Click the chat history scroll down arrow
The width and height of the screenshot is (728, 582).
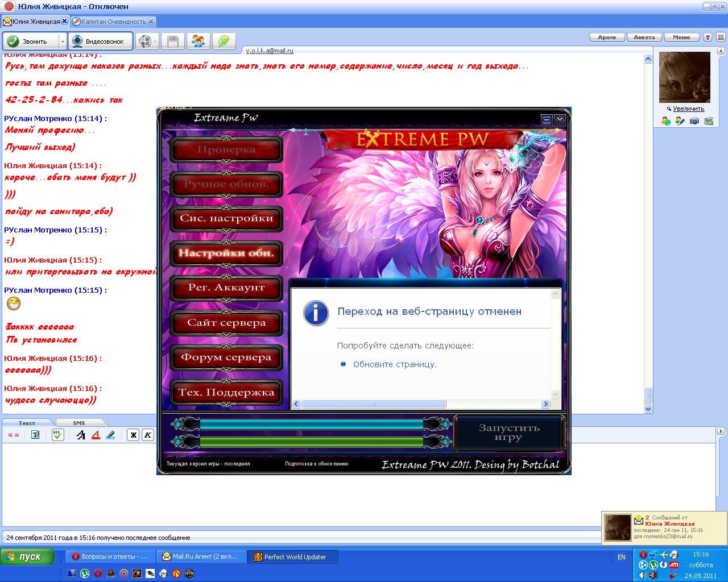coord(648,409)
